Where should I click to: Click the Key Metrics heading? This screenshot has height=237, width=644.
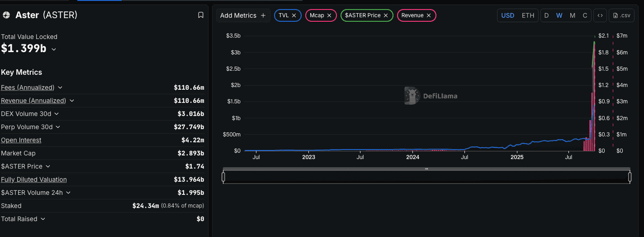point(22,72)
